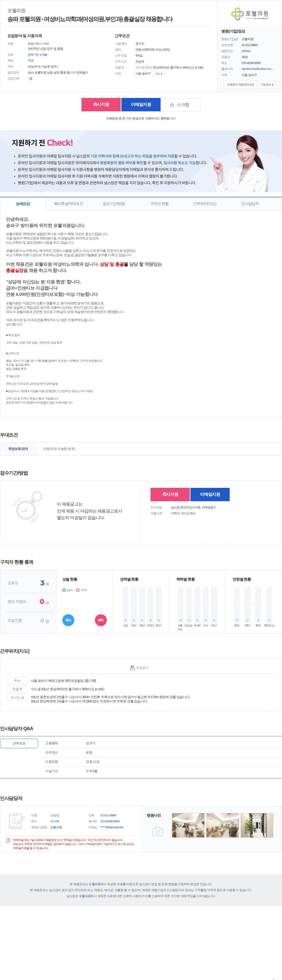Click the star icon in 스크랩 button
The image size is (282, 980).
[172, 105]
